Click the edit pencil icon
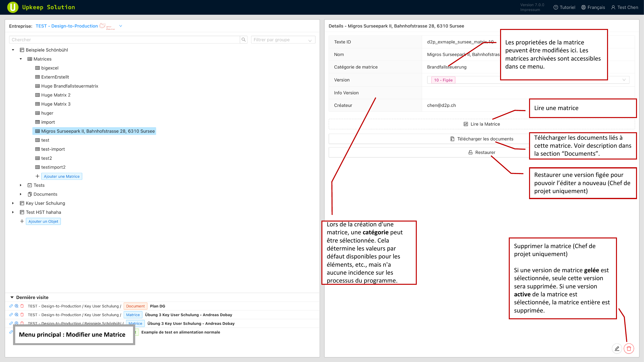The height and width of the screenshot is (362, 644). [x=617, y=348]
